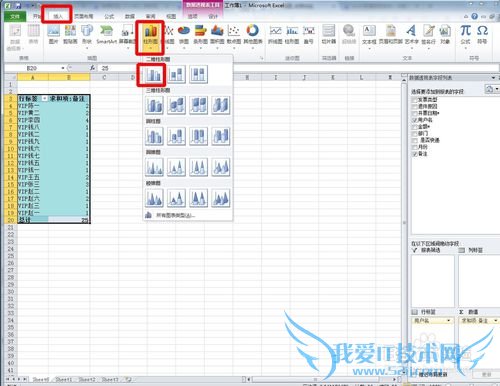Toggle the 金额 field checkbox
The height and width of the screenshot is (386, 500).
[x=415, y=127]
